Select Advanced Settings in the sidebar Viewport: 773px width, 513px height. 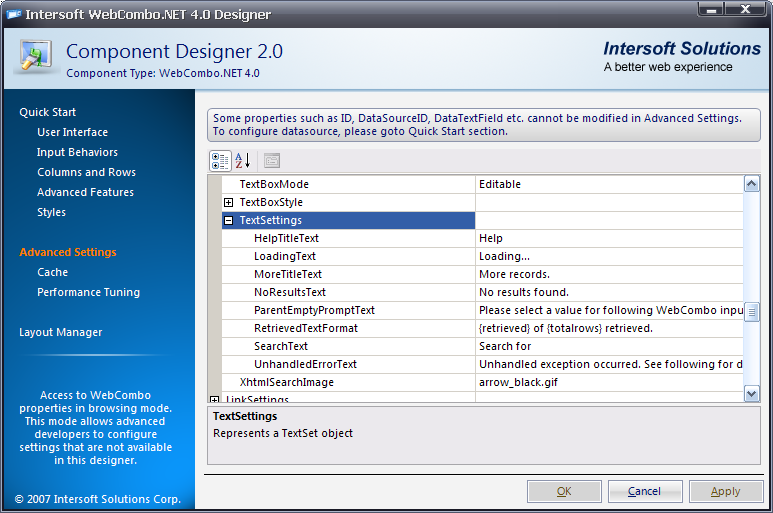tap(68, 252)
